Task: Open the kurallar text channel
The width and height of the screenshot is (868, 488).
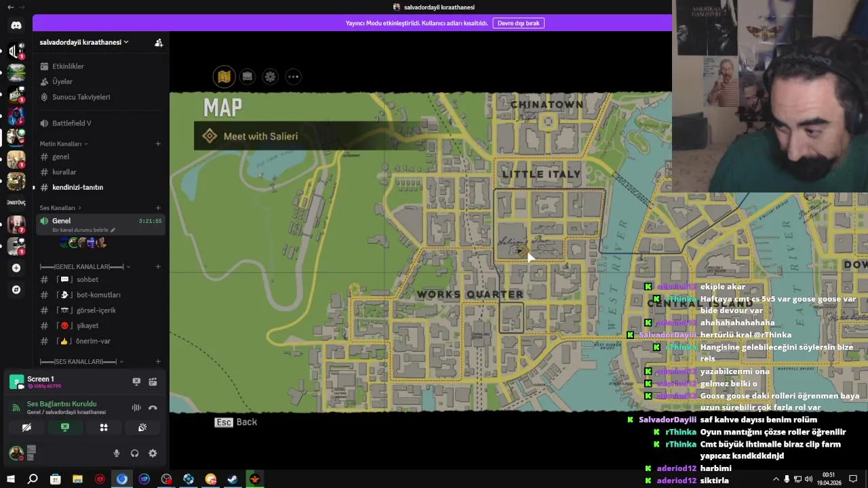Action: click(x=100, y=172)
